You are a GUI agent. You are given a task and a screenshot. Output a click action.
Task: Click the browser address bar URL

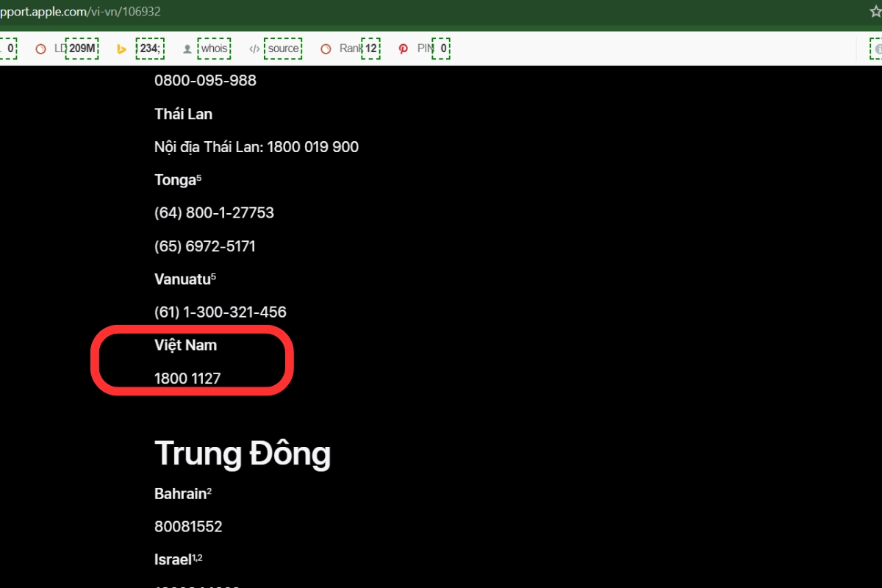pos(81,12)
